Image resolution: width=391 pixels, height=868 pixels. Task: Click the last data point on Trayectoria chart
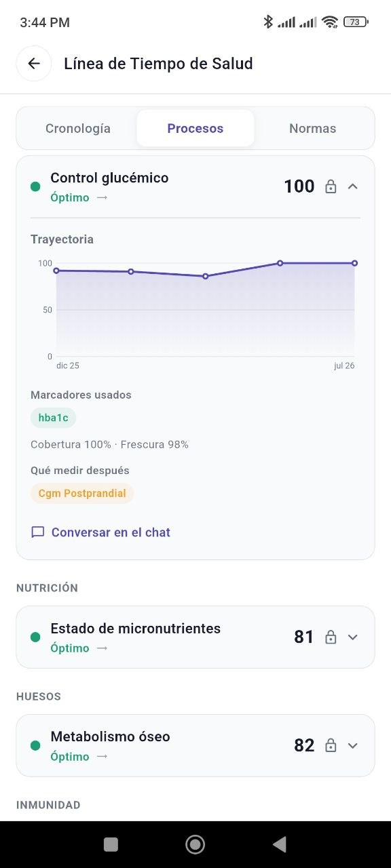tap(354, 263)
